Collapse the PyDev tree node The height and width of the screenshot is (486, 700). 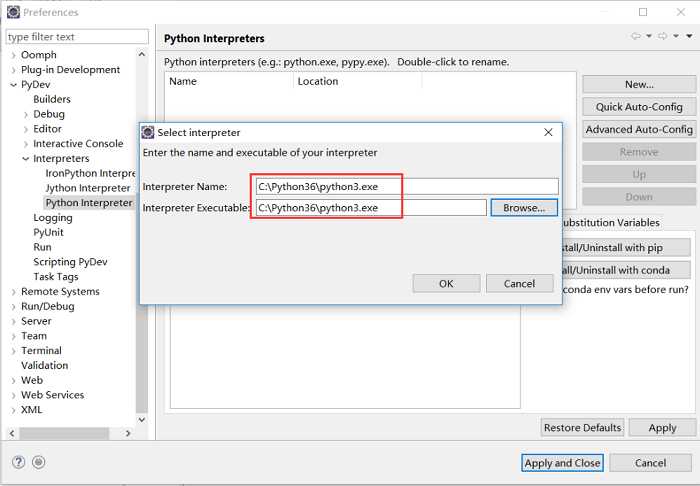click(x=13, y=85)
